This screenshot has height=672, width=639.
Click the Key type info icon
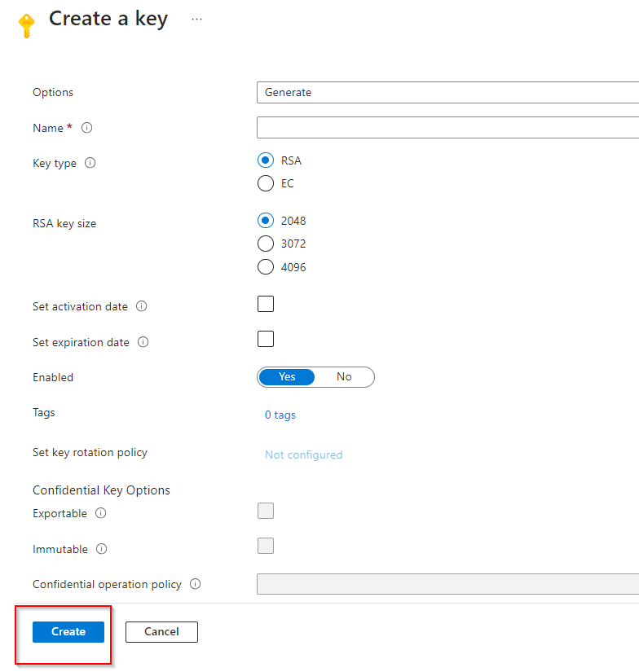click(90, 163)
